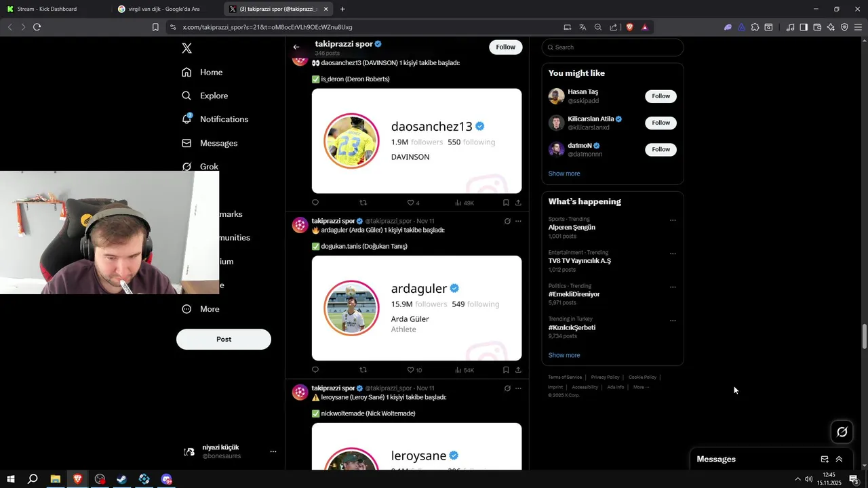Open options for the Alperen Şengün trend
Screen dimensions: 868x488
[x=673, y=220]
